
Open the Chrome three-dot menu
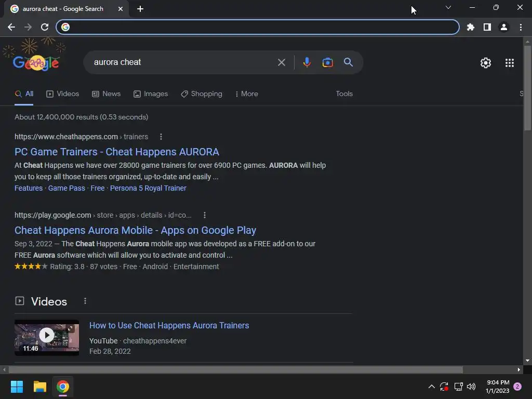tap(521, 27)
